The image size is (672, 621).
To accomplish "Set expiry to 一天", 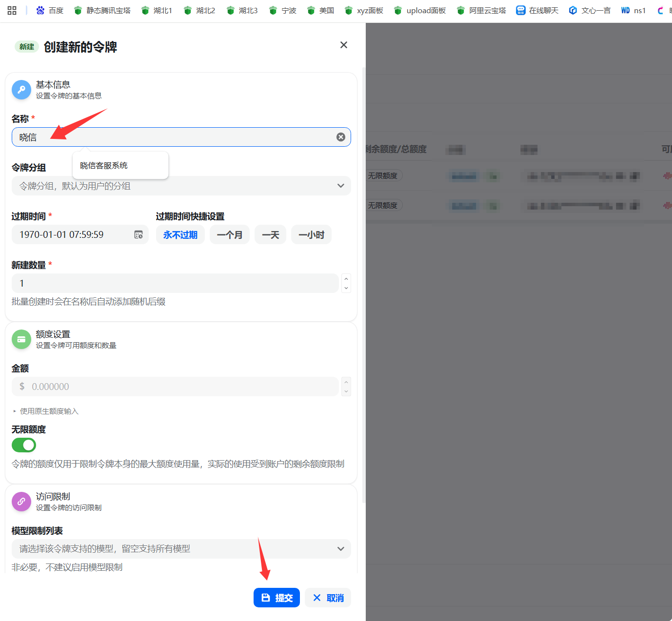I will pyautogui.click(x=271, y=234).
